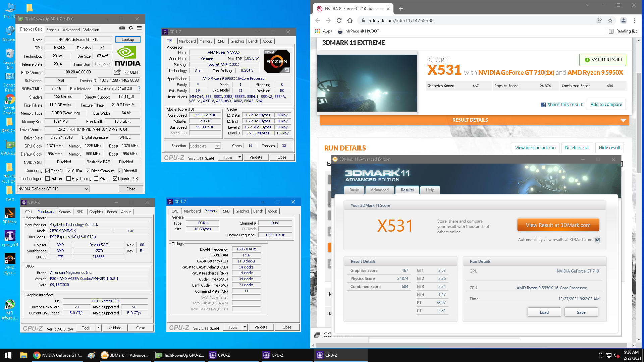The image size is (644, 362).
Task: Click Validate in CPU-Z CPU window
Action: click(x=256, y=157)
